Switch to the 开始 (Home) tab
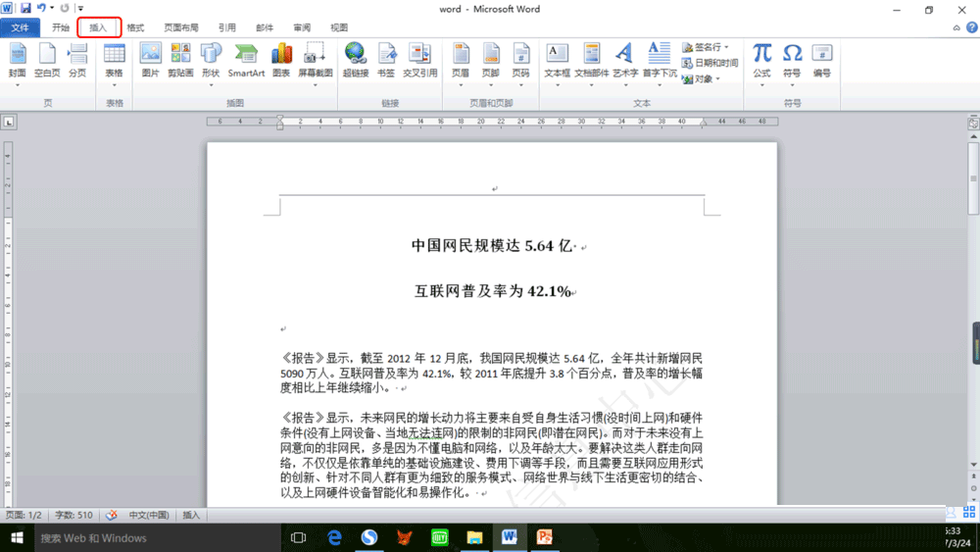The height and width of the screenshot is (552, 980). pyautogui.click(x=61, y=27)
